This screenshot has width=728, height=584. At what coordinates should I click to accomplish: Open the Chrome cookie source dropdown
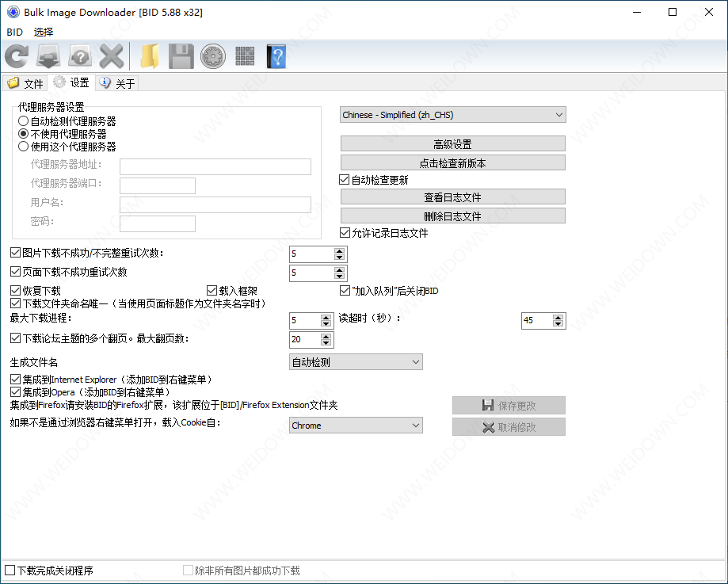click(356, 426)
